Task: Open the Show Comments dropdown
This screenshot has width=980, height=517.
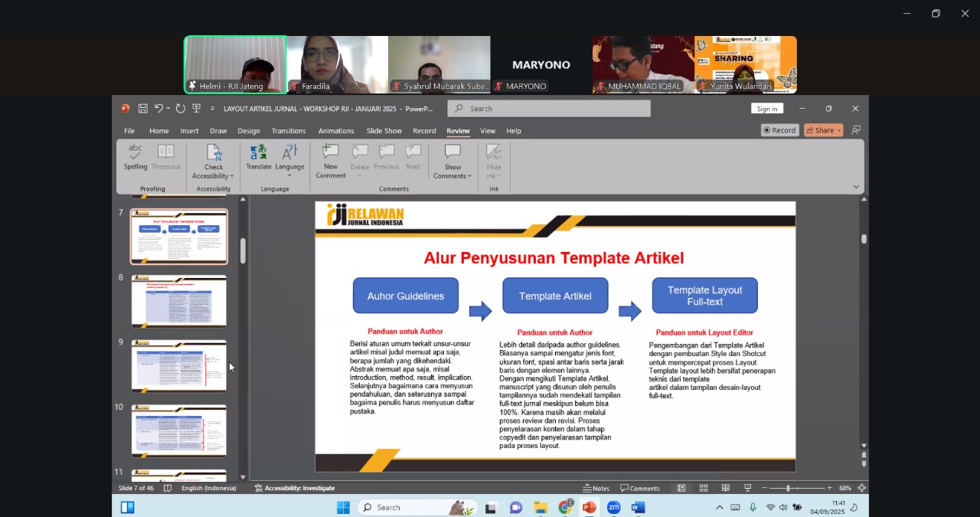Action: [452, 176]
